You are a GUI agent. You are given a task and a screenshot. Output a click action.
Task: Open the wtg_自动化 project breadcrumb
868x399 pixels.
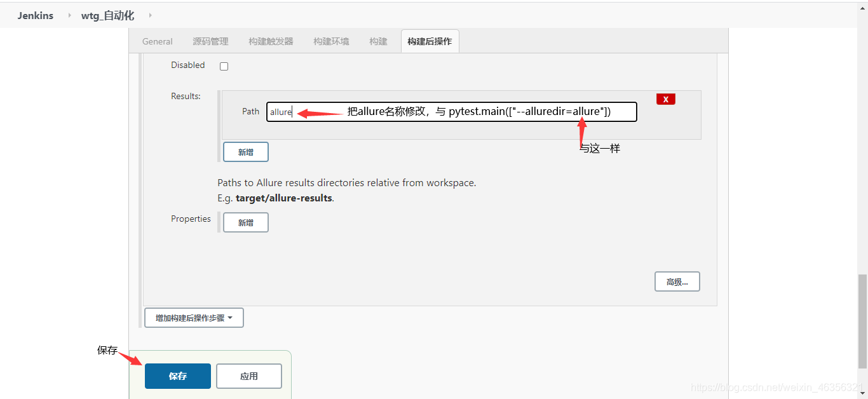click(107, 15)
